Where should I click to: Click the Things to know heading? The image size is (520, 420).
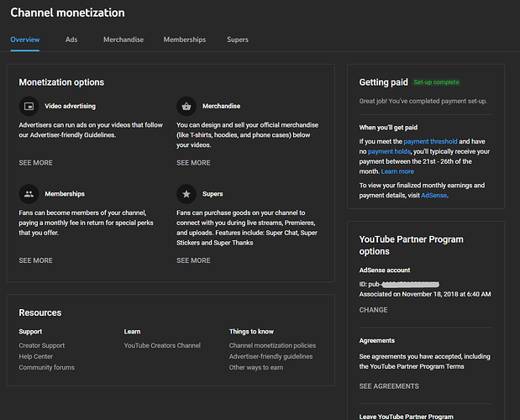coord(251,332)
